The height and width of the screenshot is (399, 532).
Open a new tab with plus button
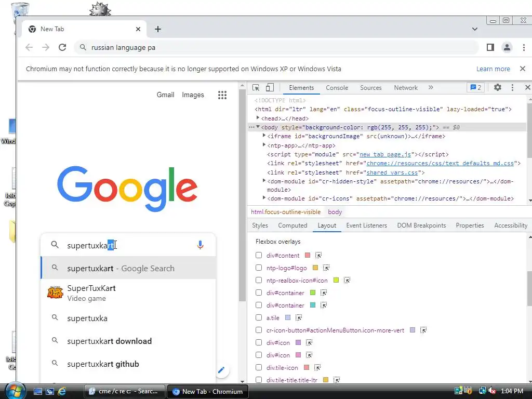[x=158, y=29]
